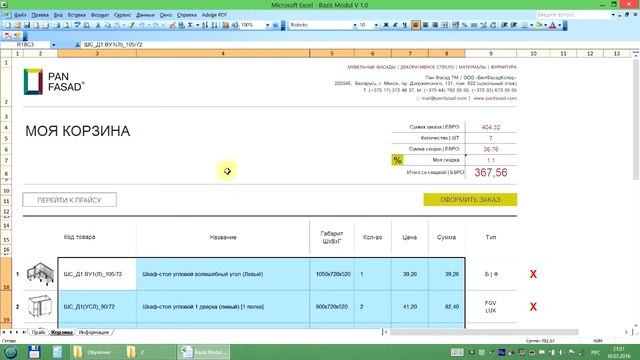
Task: Click the Windows Start button
Action: (x=10, y=352)
